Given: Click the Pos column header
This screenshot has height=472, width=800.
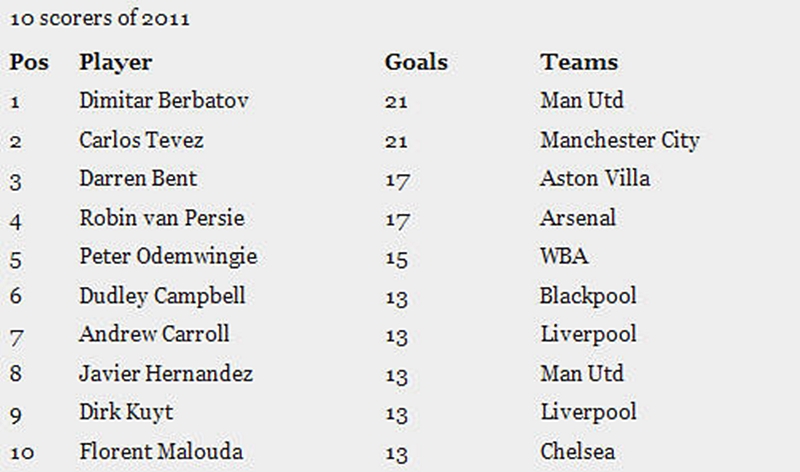Looking at the screenshot, I should (x=29, y=62).
